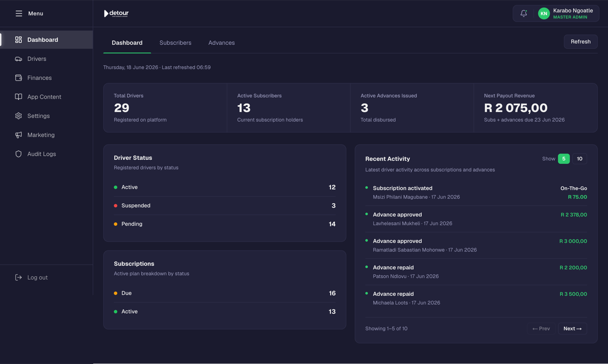Click the Prev pagination button
608x364 pixels.
[541, 329]
